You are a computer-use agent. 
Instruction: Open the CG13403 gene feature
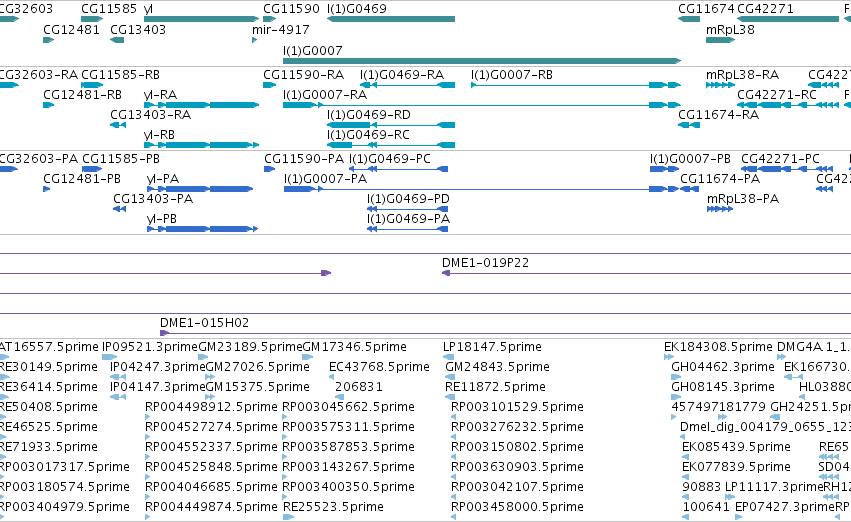pyautogui.click(x=117, y=40)
